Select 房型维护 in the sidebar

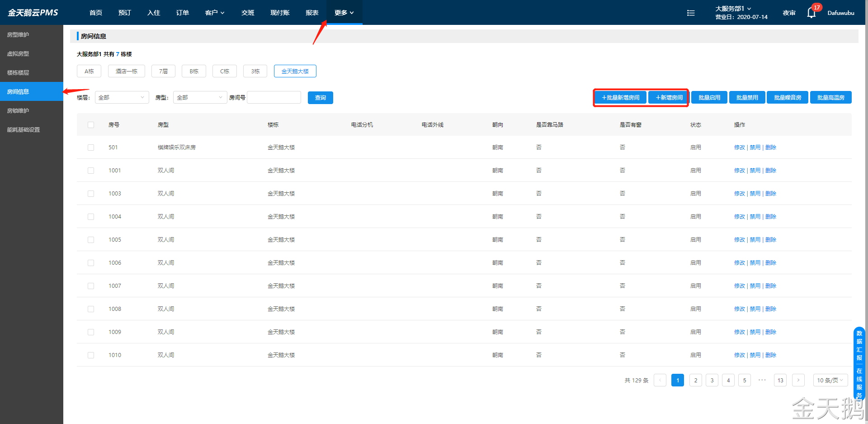click(32, 35)
